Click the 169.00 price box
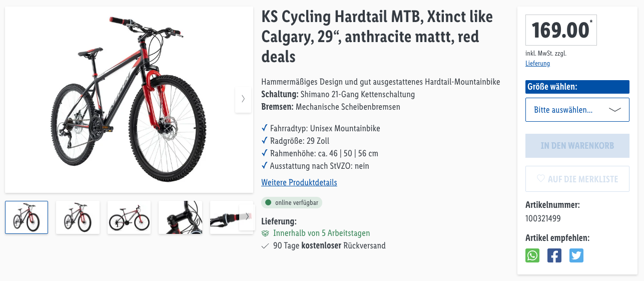Screen dimensions: 644x281 [561, 30]
